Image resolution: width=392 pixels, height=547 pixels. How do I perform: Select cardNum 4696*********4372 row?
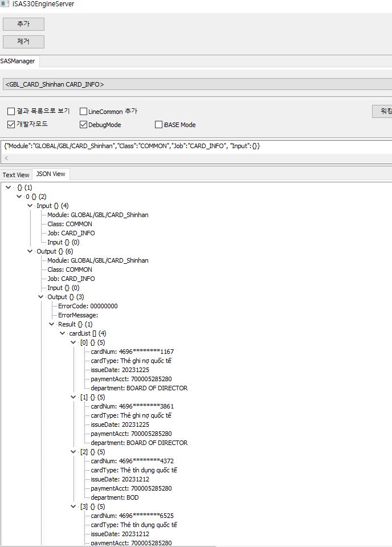coord(132,461)
